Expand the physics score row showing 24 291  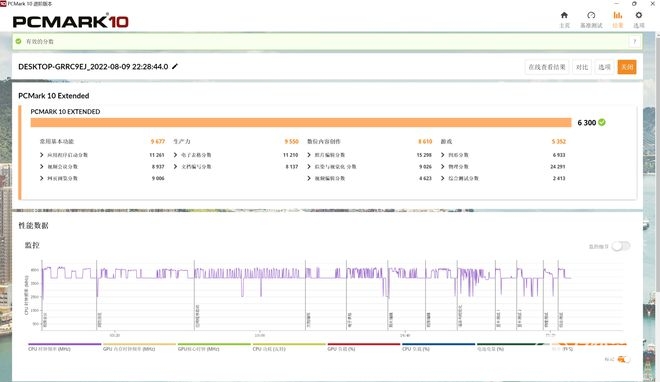(503, 167)
